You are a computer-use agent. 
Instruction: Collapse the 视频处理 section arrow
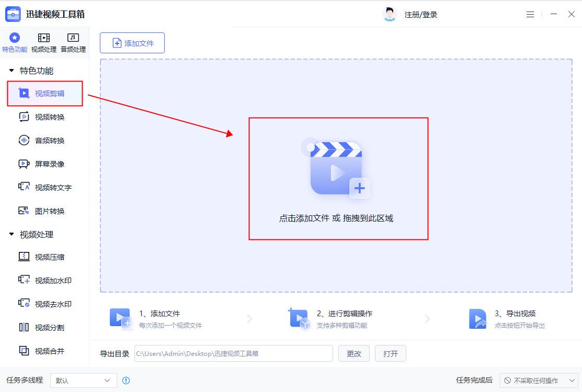pos(12,234)
